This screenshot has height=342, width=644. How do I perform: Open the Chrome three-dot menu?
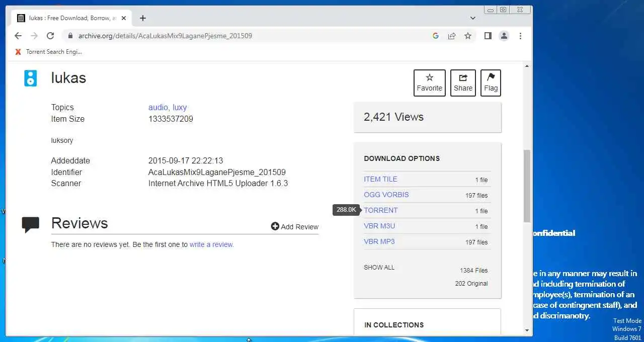click(x=520, y=36)
